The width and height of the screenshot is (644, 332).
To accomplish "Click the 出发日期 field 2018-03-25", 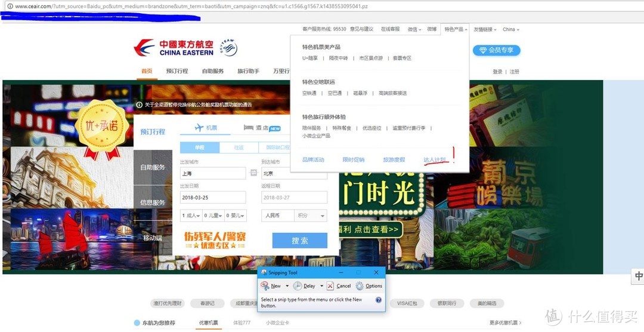I will pos(213,198).
